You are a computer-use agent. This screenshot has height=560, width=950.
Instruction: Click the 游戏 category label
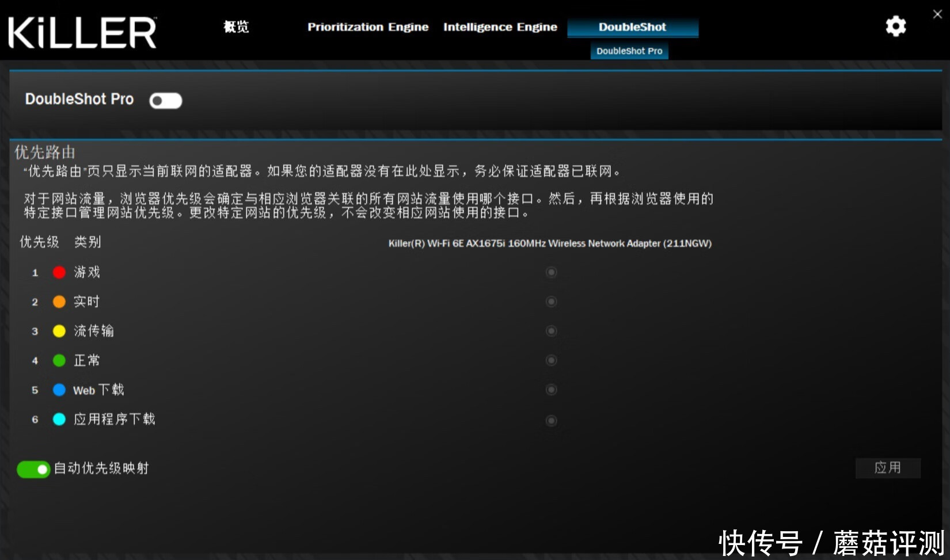87,272
